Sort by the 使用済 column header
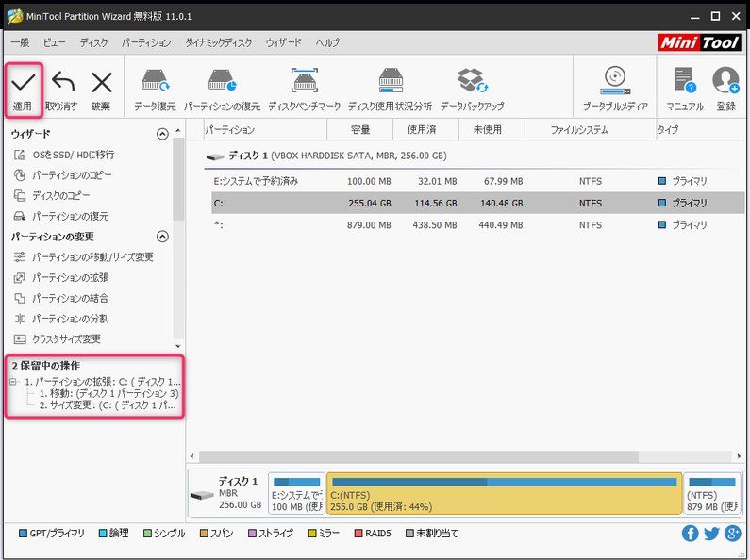This screenshot has height=560, width=750. [x=425, y=129]
